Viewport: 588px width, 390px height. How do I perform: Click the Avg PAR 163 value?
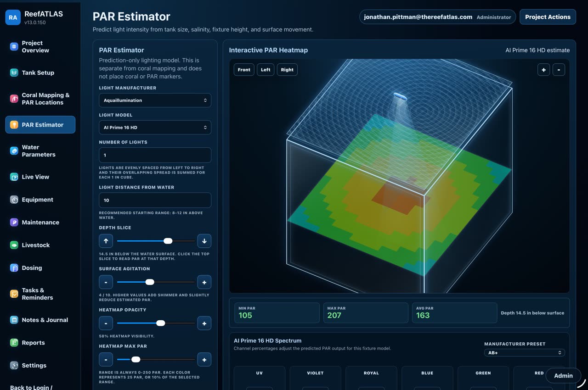[x=423, y=315]
